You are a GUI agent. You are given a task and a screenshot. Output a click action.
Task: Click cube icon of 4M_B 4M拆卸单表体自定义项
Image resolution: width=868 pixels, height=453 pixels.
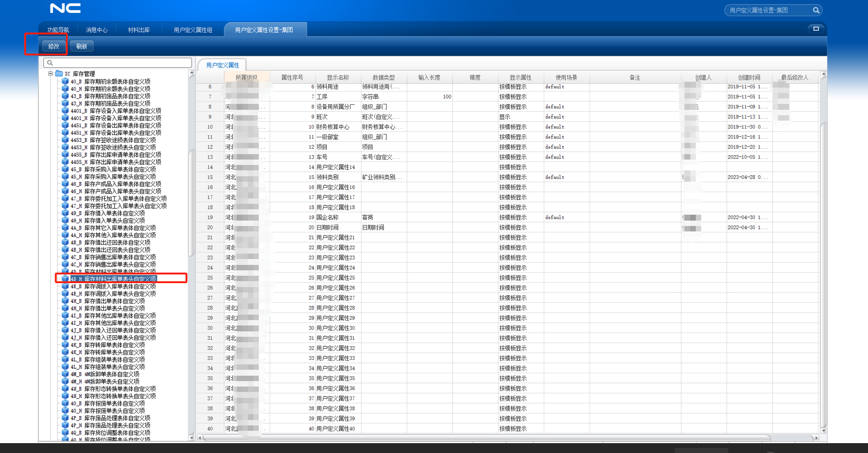pyautogui.click(x=65, y=374)
